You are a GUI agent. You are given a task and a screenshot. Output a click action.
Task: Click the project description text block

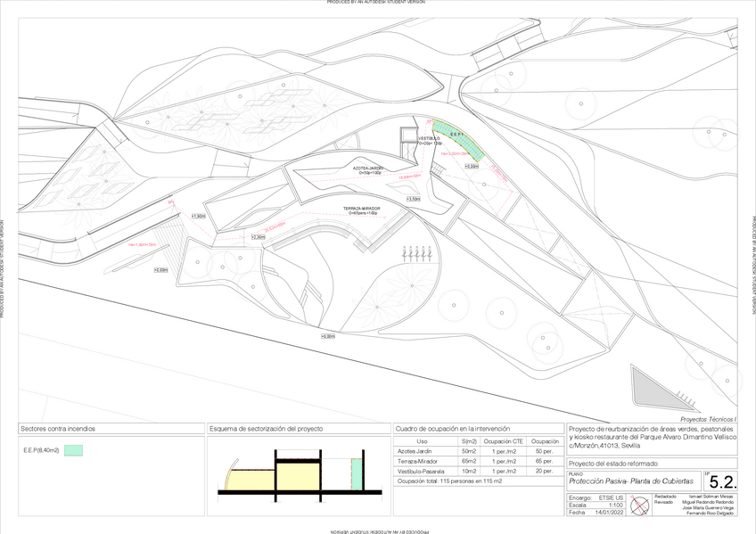[x=653, y=437]
